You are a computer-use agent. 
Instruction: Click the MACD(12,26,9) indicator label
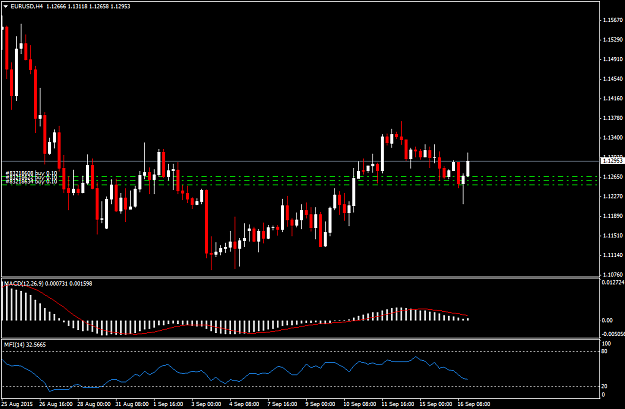[23, 283]
